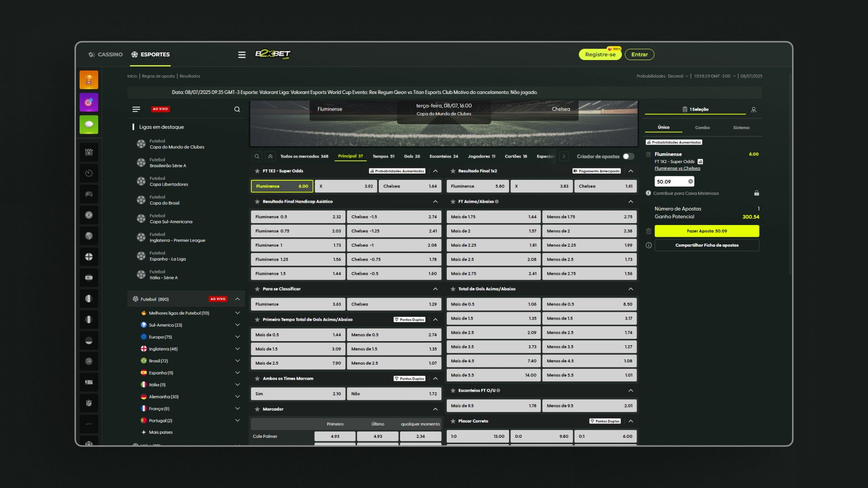Clear the stake amount with X icon
The image size is (868, 488).
(690, 182)
